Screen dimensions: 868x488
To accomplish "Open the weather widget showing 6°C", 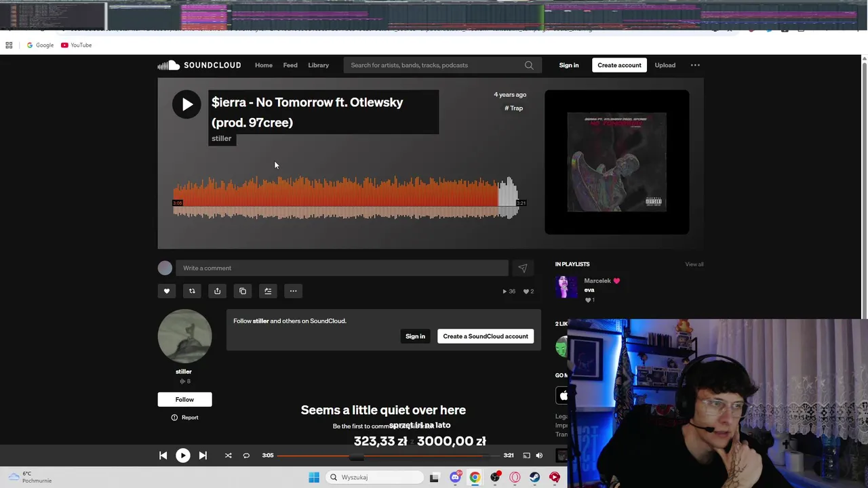I will (x=28, y=477).
